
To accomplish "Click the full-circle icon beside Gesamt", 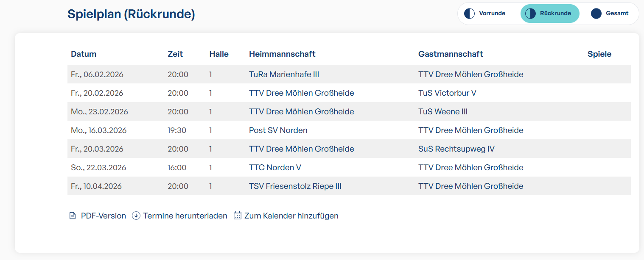I will 596,14.
